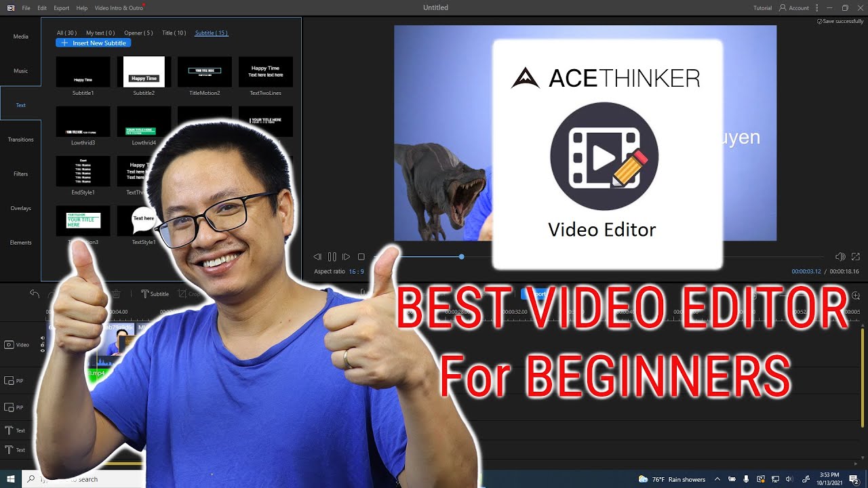Select the TextStyle1 speech bubble preset
Viewport: 868px width, 488px height.
[x=143, y=221]
